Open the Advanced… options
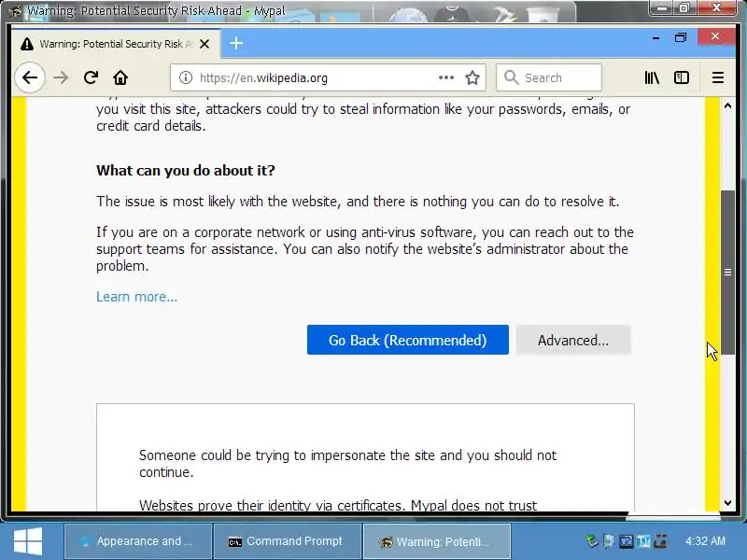This screenshot has width=747, height=560. pyautogui.click(x=573, y=340)
